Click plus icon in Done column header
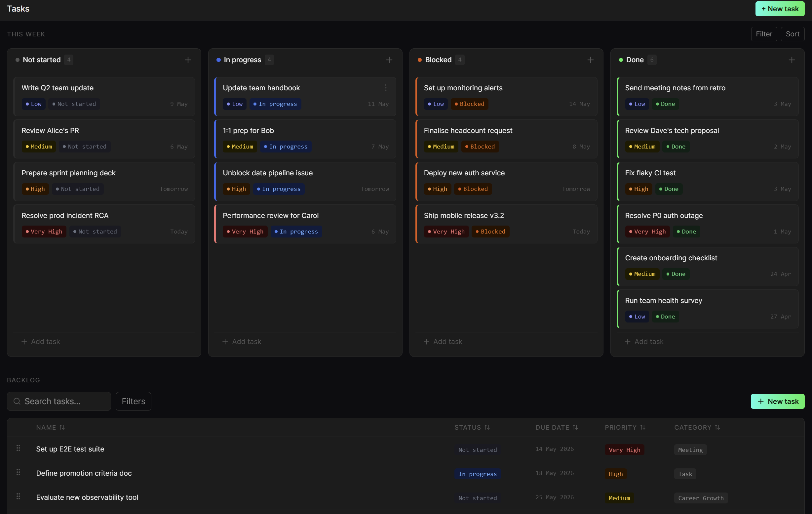Viewport: 812px width, 514px height. pyautogui.click(x=792, y=60)
